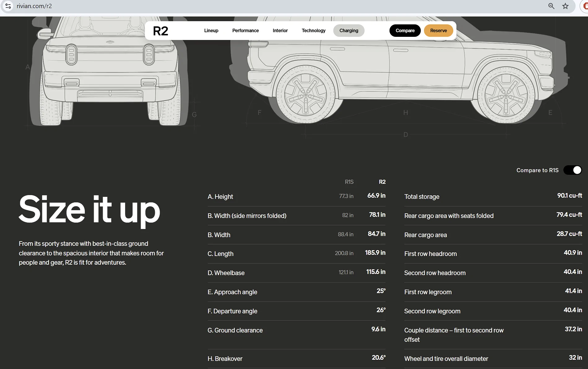The image size is (588, 369).
Task: Click the 'Second row legroom' label
Action: (x=432, y=311)
